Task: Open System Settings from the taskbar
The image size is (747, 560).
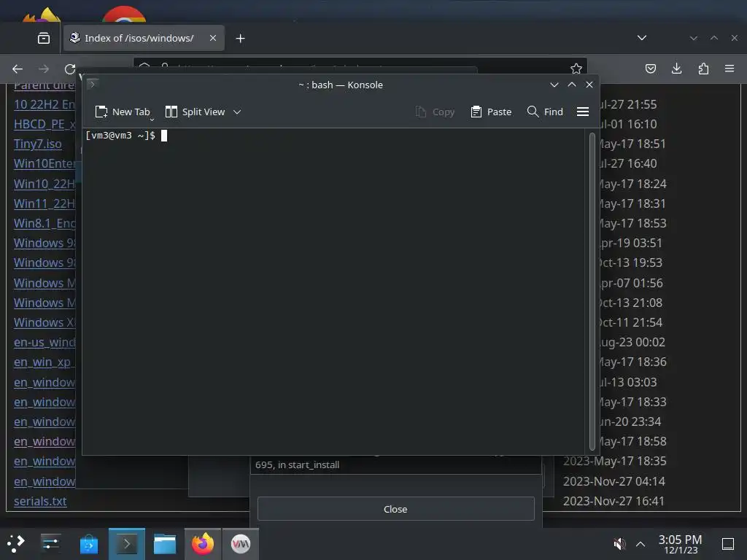Action: (50, 544)
